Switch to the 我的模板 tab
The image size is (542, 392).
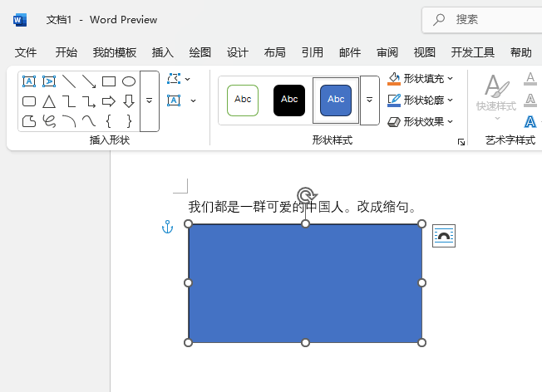click(115, 52)
